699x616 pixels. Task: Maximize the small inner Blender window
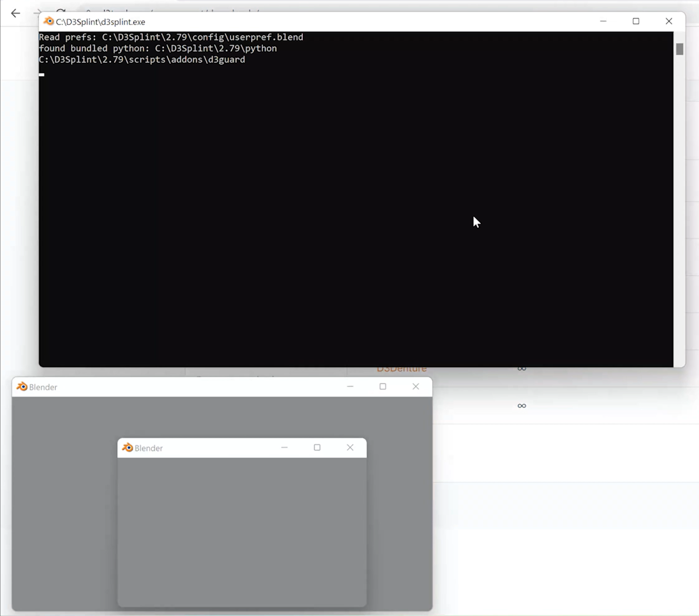(x=317, y=448)
